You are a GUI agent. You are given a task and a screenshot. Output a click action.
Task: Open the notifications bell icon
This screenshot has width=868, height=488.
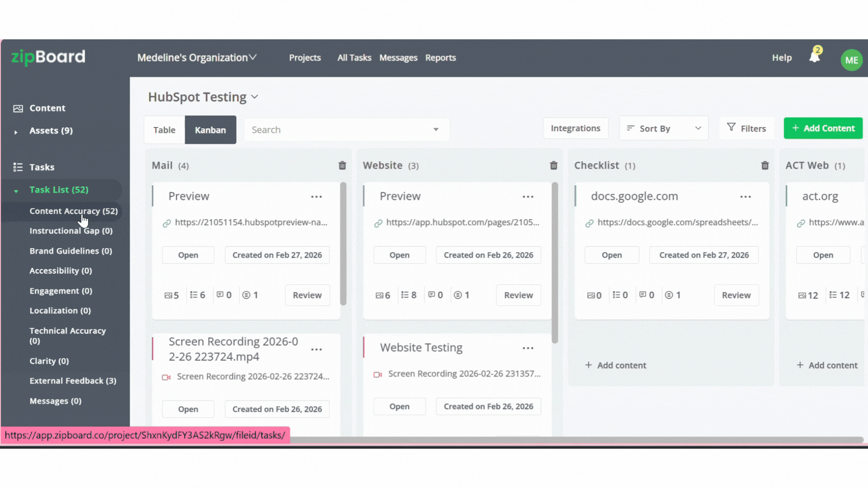point(814,57)
